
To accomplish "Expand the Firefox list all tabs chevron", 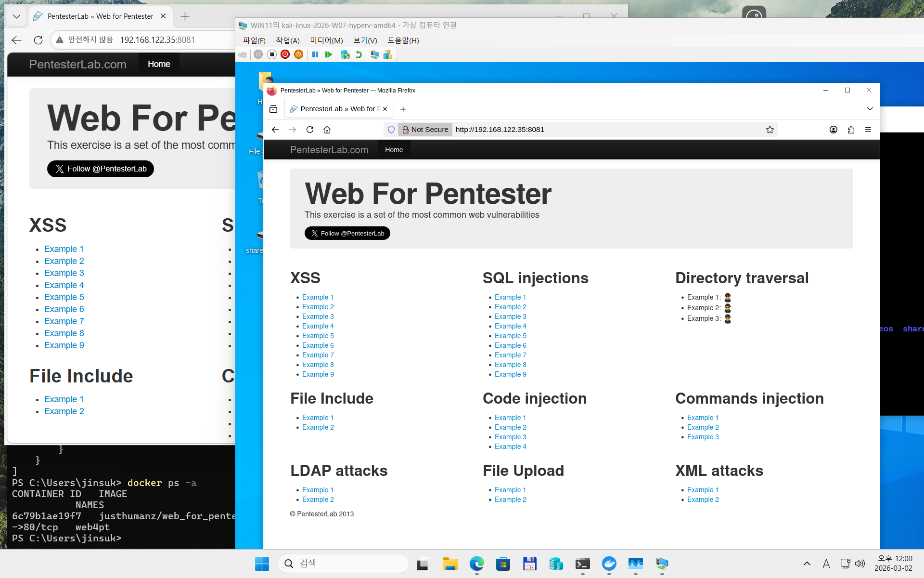I will (870, 109).
